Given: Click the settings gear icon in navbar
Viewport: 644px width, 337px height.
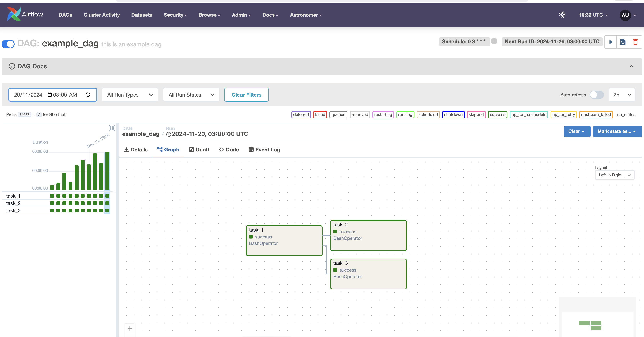Looking at the screenshot, I should coord(562,15).
